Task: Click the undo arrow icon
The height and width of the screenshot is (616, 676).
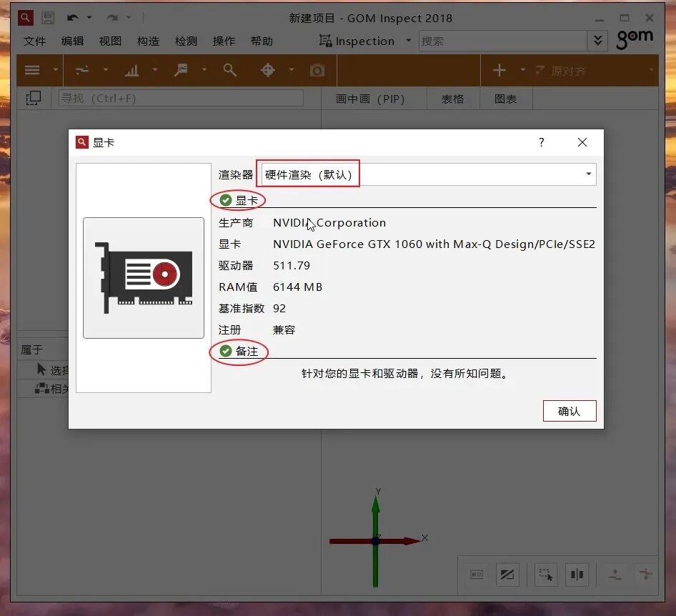Action: (x=72, y=18)
